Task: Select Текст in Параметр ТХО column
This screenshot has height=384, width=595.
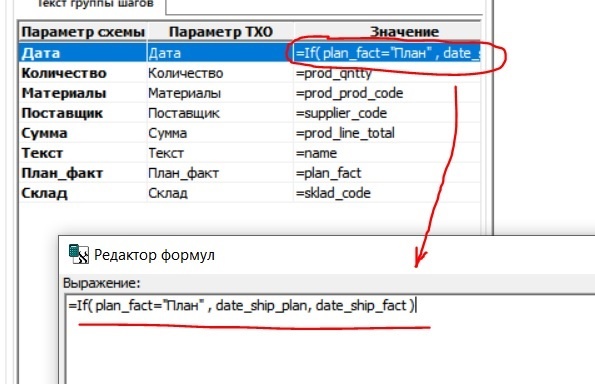Action: pyautogui.click(x=220, y=153)
